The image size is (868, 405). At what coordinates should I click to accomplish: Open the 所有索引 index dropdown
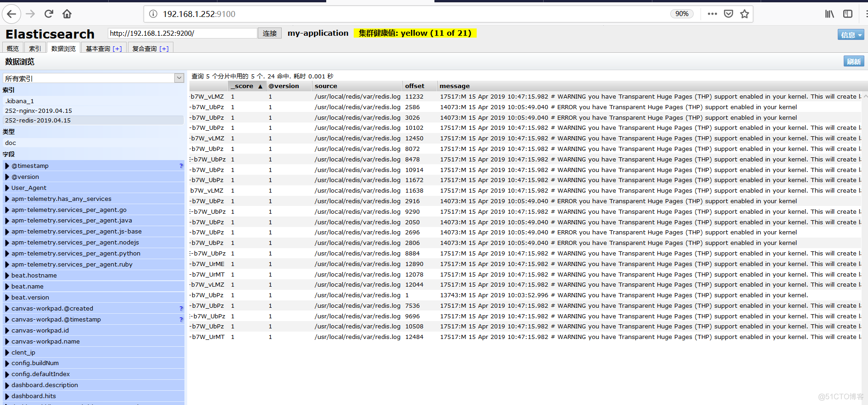(94, 78)
